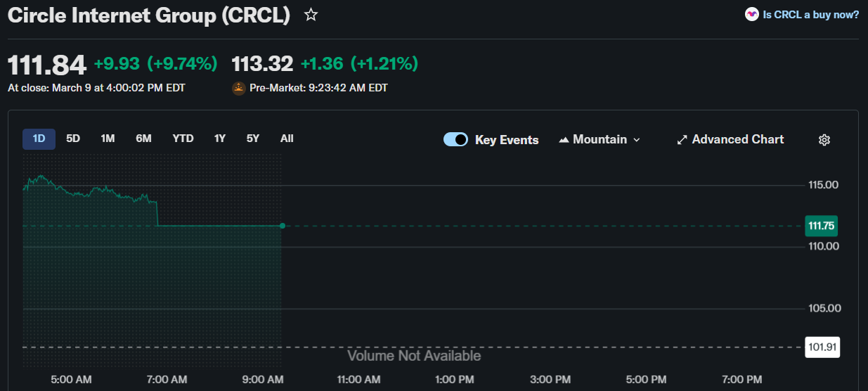Click 'Is CRCL a buy now?' link
Image resolution: width=868 pixels, height=391 pixels.
(810, 14)
